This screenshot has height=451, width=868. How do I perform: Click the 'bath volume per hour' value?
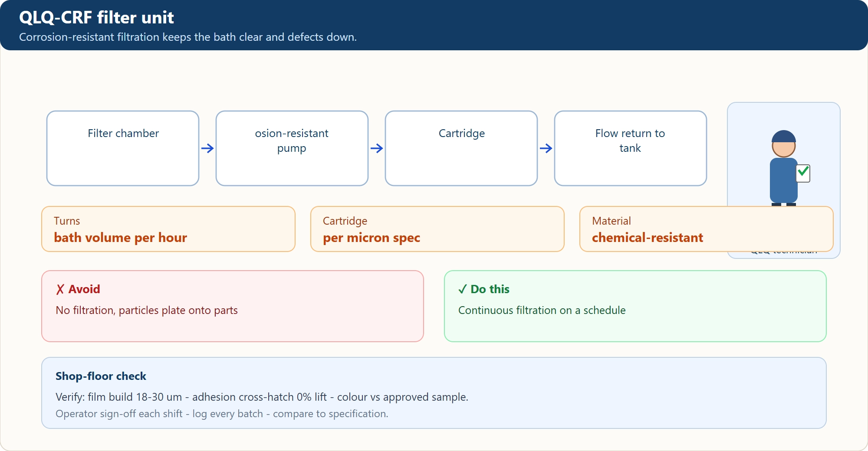pos(121,238)
